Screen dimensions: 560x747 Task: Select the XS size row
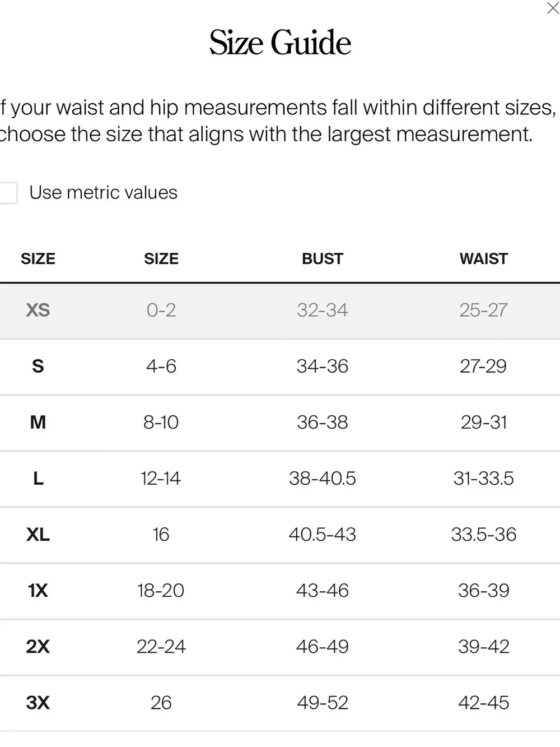(280, 310)
